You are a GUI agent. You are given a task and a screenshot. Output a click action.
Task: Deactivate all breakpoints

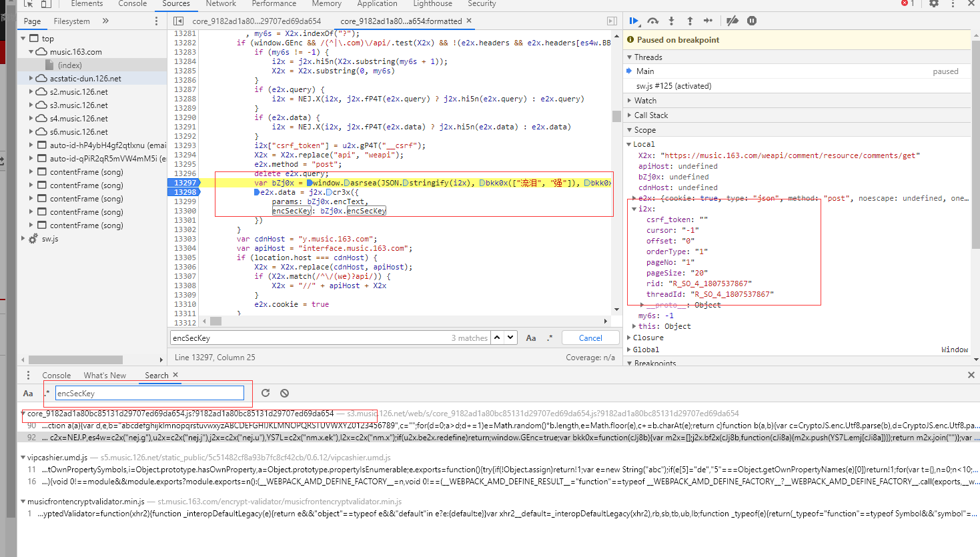click(x=732, y=21)
